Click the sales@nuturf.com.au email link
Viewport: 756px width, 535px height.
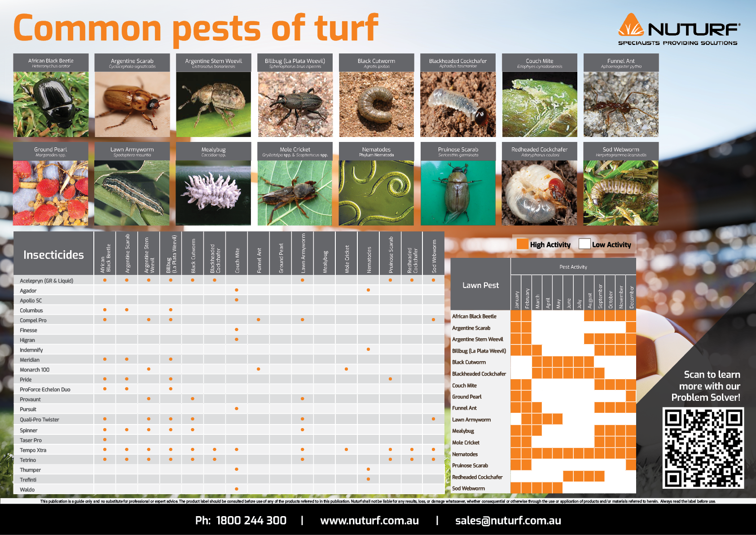(508, 521)
